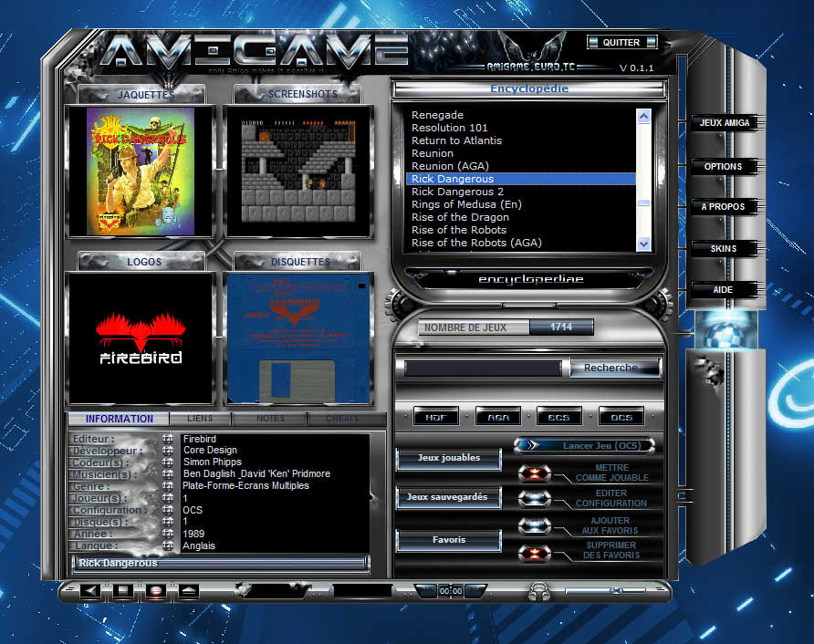Switch to the Liens tab

coord(199,419)
